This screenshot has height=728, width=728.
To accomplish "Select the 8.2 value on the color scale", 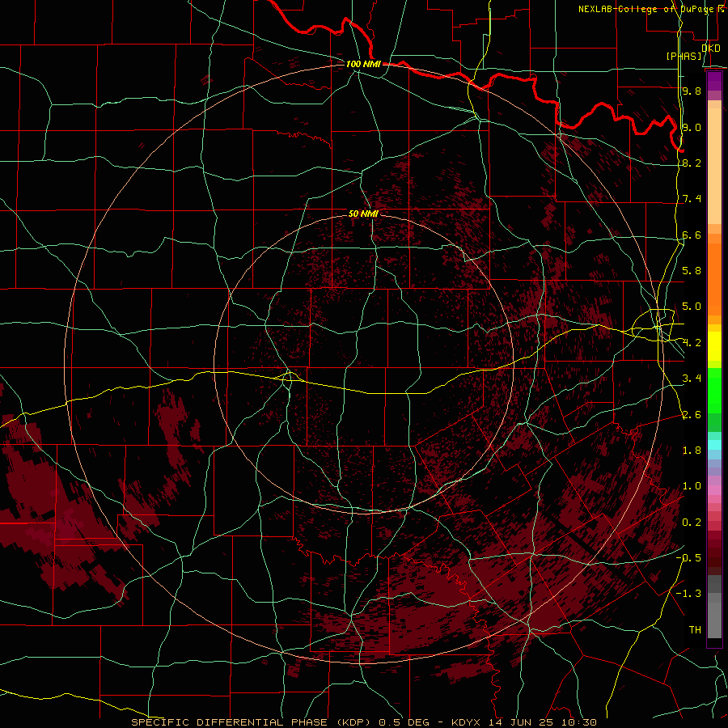I will tap(692, 163).
